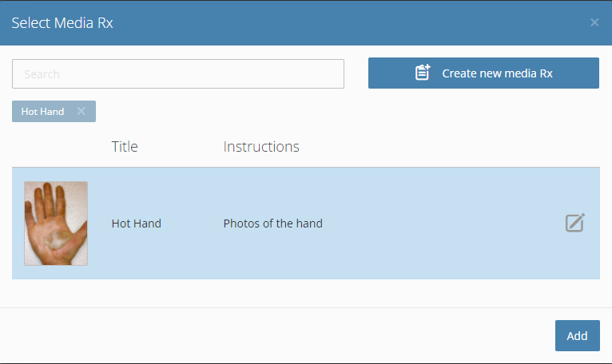Open the edit pencil icon for Hot Hand
The image size is (612, 364).
[x=575, y=223]
